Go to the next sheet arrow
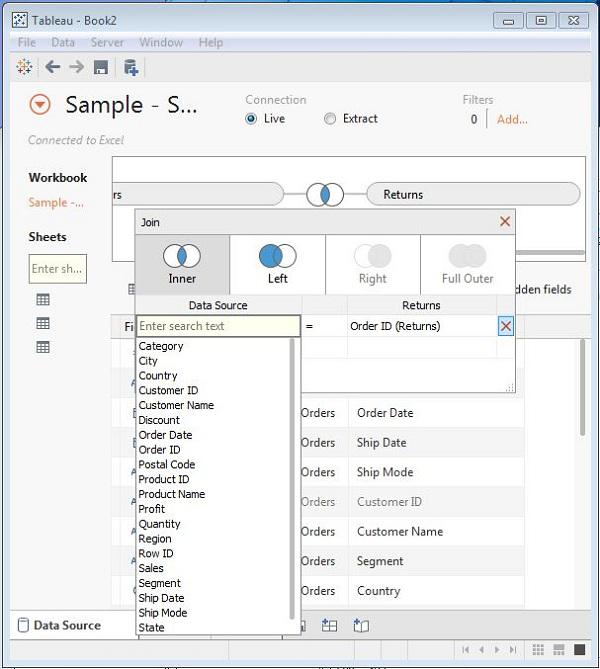This screenshot has width=600, height=669. click(x=497, y=649)
